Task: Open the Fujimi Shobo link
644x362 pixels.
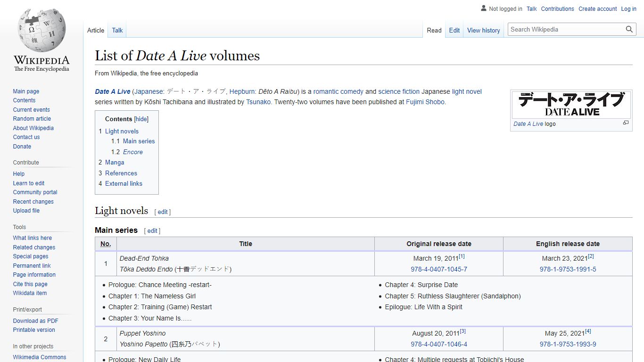Action: pyautogui.click(x=425, y=102)
